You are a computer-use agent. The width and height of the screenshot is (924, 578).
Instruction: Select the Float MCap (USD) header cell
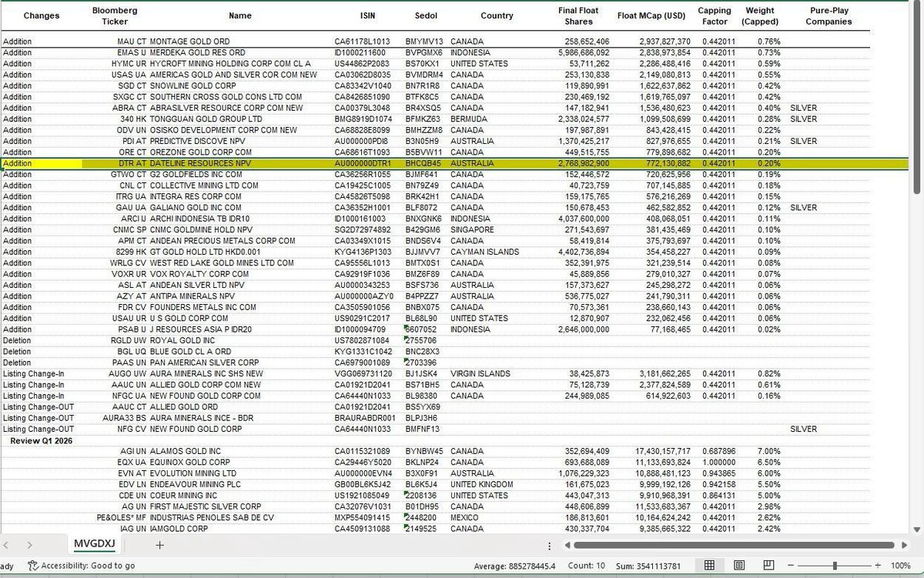[651, 15]
